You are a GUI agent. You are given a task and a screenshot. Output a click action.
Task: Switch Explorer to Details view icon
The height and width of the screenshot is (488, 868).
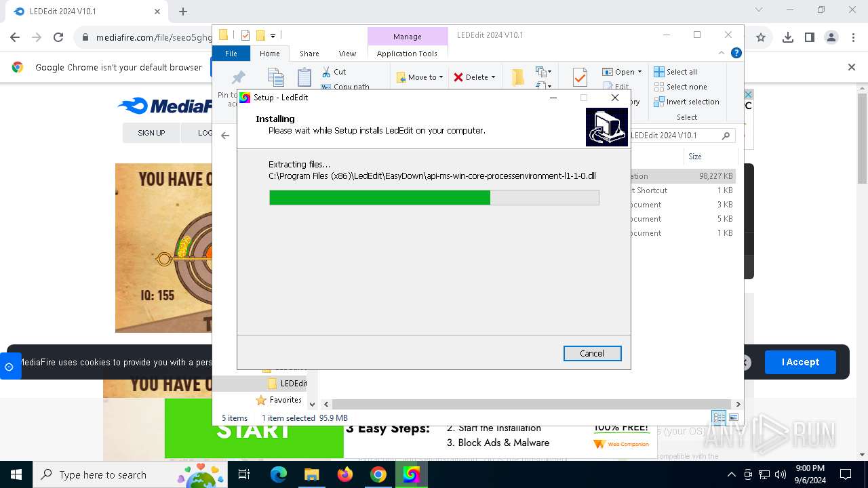[x=719, y=418]
